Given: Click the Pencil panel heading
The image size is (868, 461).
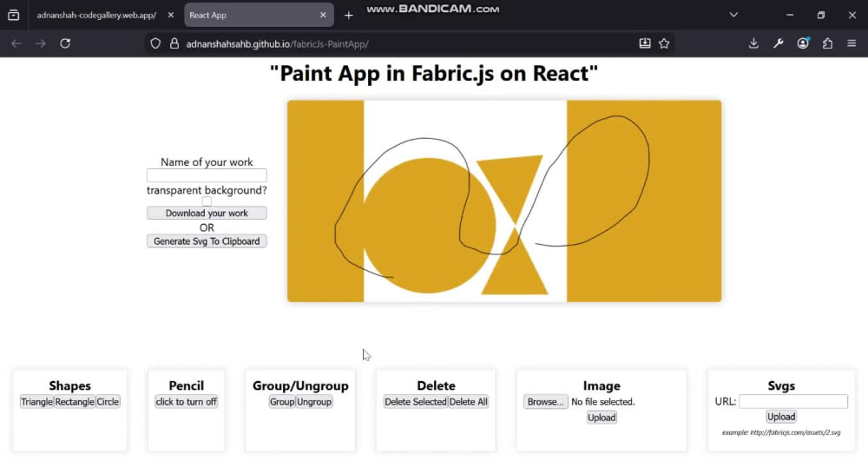Looking at the screenshot, I should pos(186,385).
